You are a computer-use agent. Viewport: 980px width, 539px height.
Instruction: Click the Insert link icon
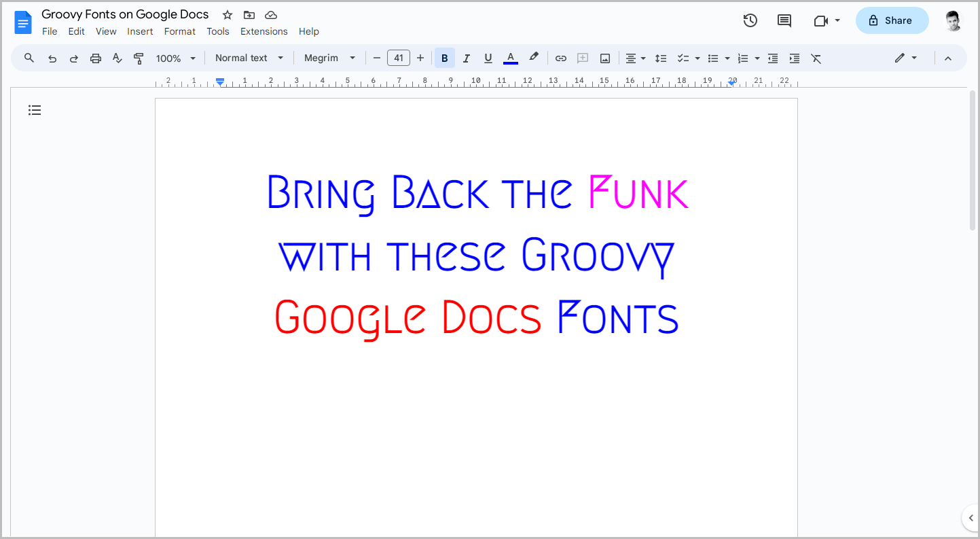tap(561, 58)
